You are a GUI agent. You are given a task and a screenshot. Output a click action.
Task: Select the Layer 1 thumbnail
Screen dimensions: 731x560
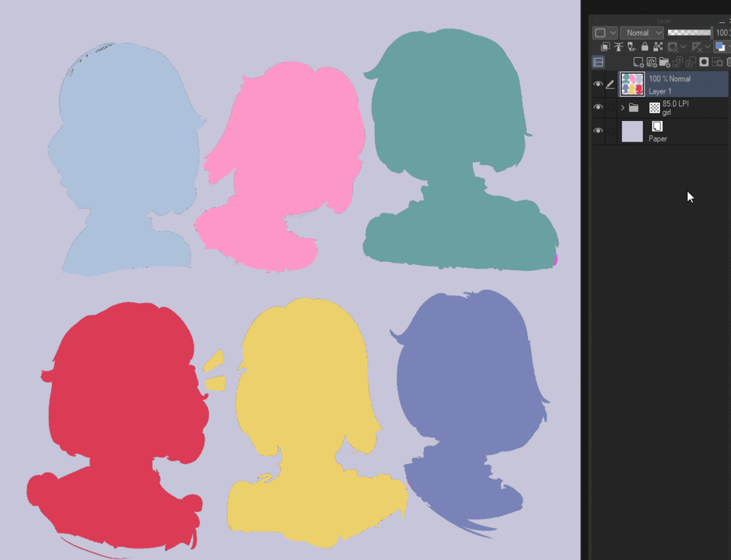coord(632,84)
